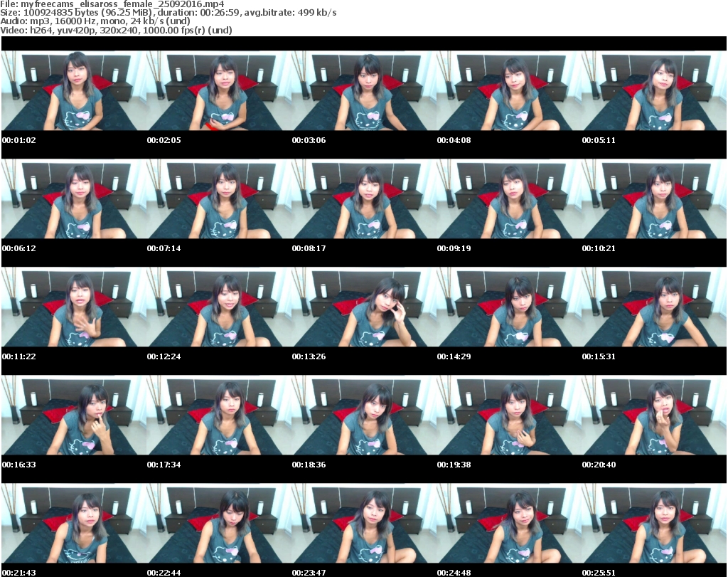Image resolution: width=728 pixels, height=577 pixels.
Task: Click the time label 00:24:48
Action: point(454,573)
